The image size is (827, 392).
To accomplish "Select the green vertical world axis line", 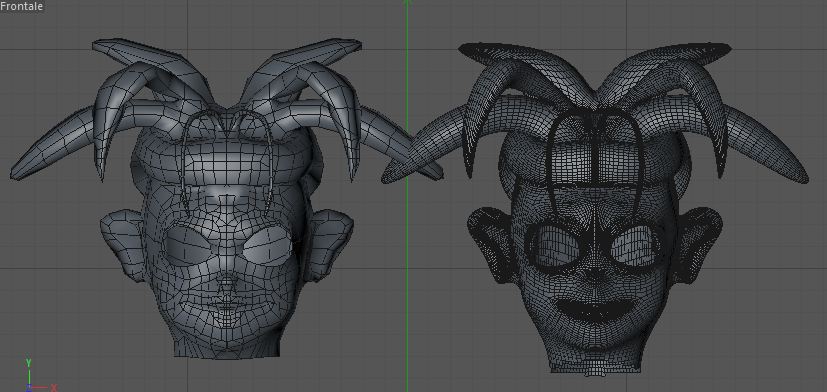I will coord(407,196).
